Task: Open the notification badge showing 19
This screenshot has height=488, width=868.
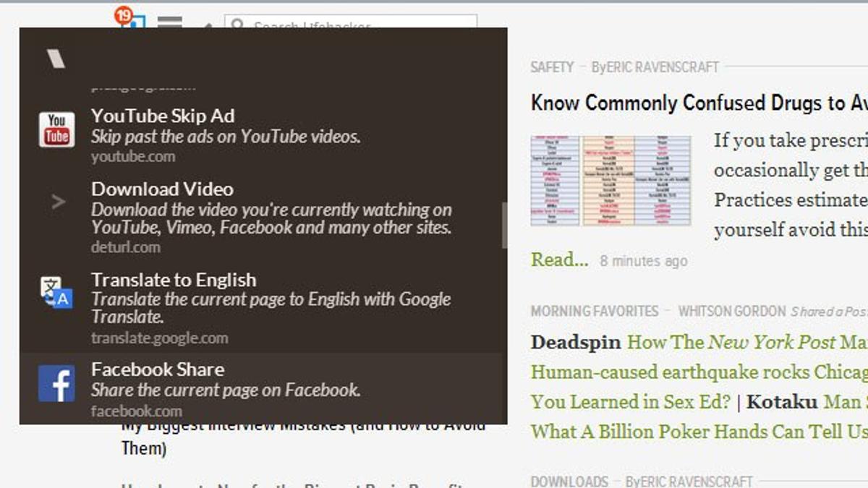Action: pos(124,14)
